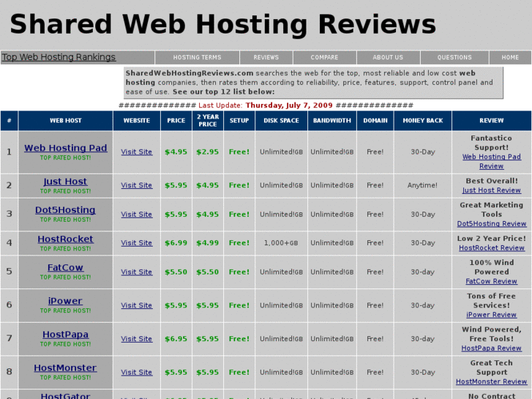Click the Price column header
Screen dimensions: 532x399
[x=176, y=121]
